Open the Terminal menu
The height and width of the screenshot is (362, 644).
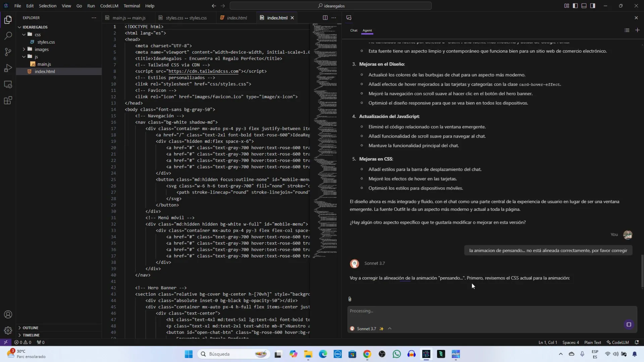[x=132, y=6]
